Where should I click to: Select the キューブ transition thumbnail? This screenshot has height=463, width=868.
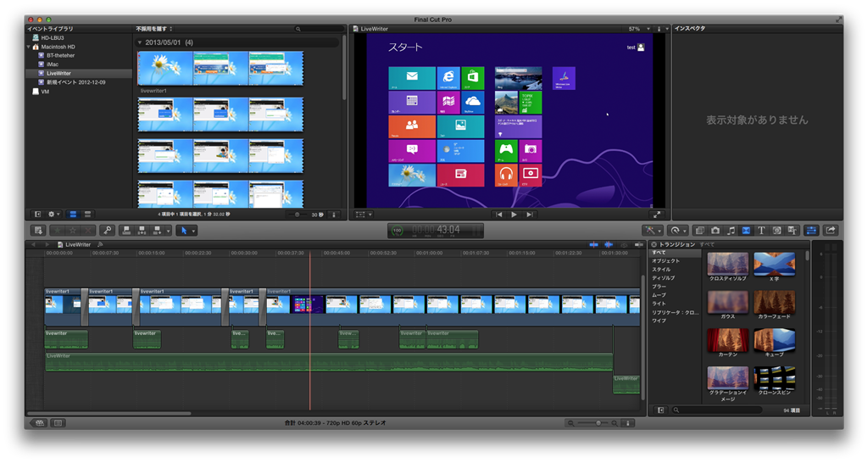point(775,340)
